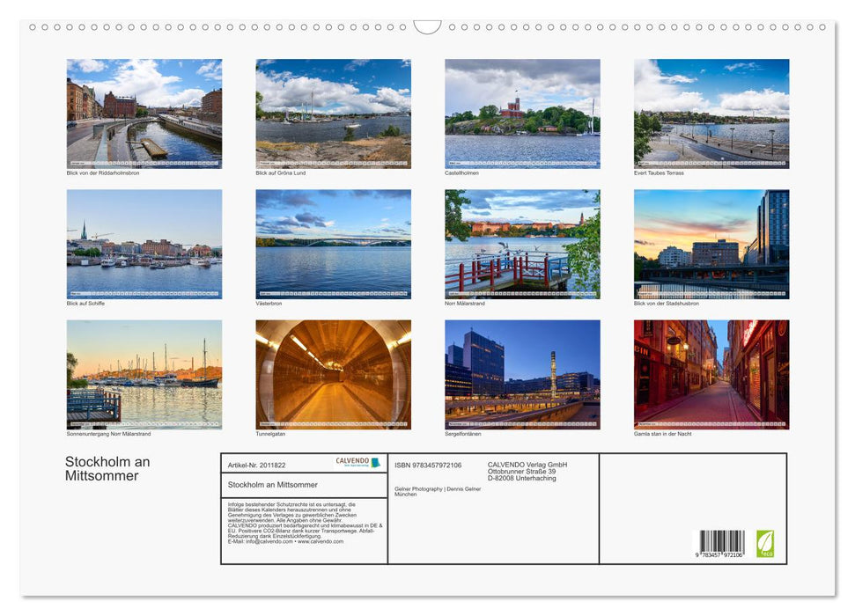This screenshot has height=616, width=855.
Task: Click the calendar strip on Castellholmen image
Action: click(x=521, y=162)
